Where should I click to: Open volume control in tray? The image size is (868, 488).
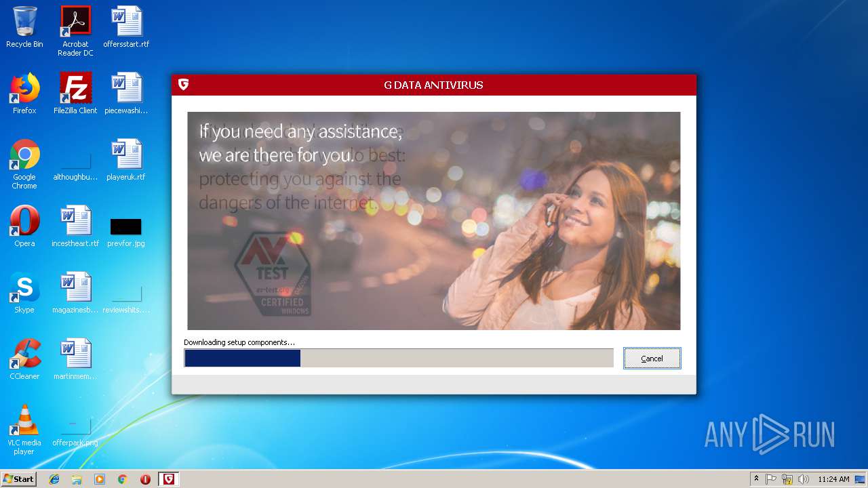coord(804,479)
